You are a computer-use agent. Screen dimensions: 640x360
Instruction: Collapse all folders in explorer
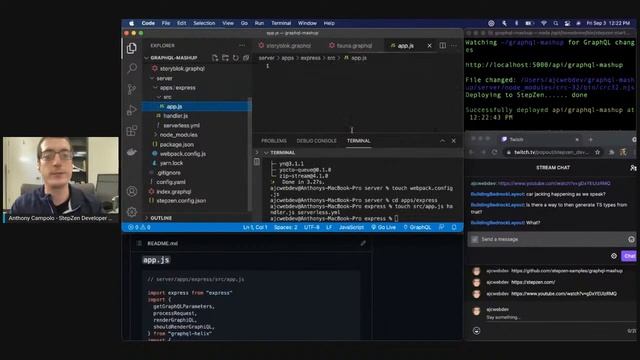(246, 58)
